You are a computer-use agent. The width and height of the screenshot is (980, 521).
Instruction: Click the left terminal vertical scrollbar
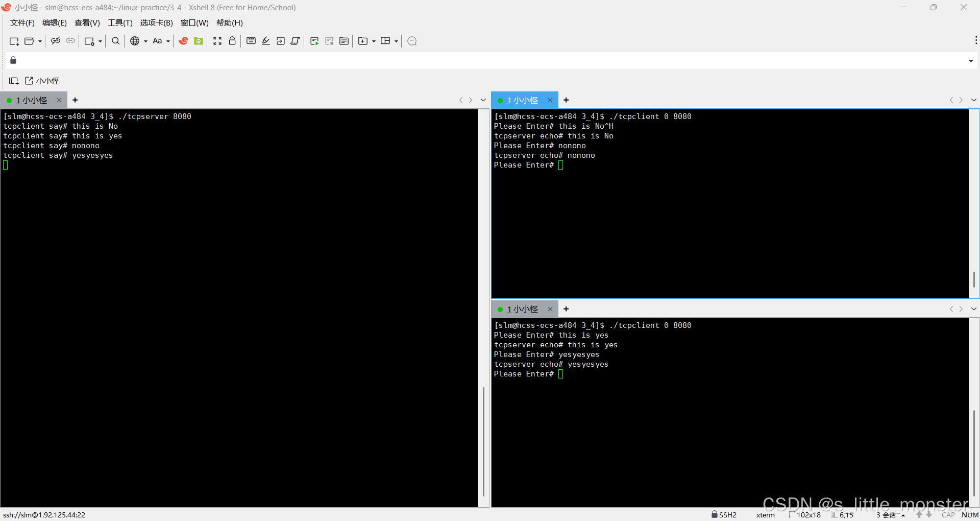pyautogui.click(x=483, y=441)
